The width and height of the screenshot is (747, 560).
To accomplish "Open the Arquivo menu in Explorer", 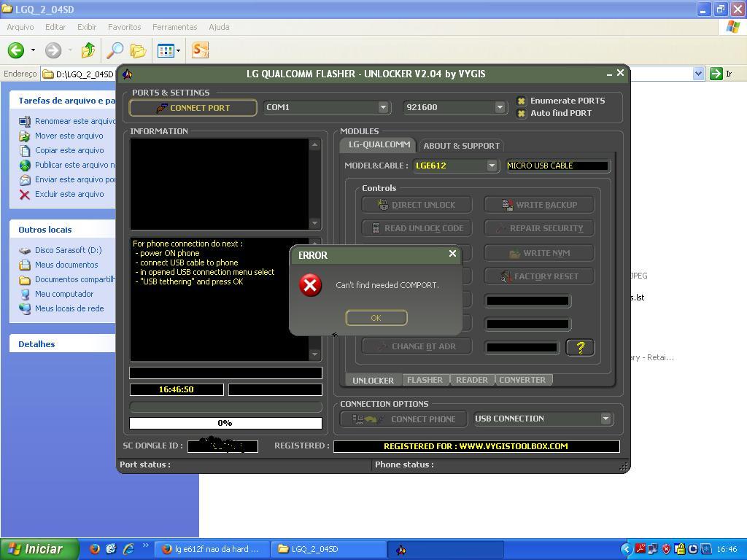I will (20, 27).
